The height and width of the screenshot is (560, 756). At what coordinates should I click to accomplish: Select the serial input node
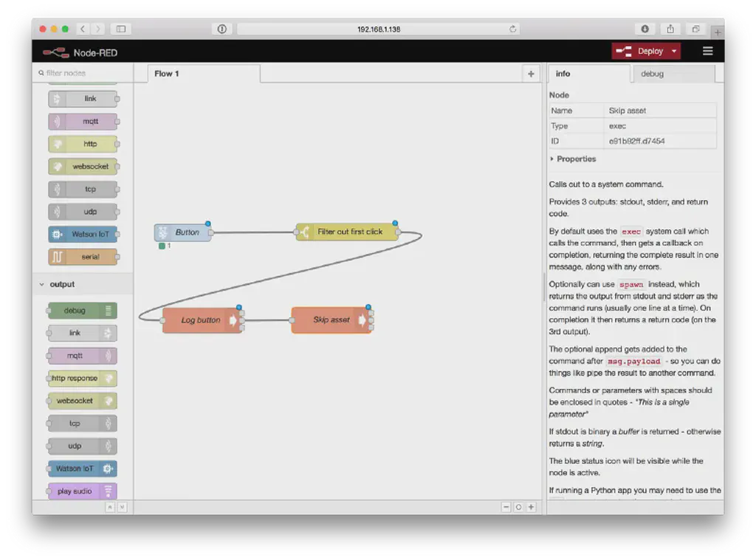point(81,257)
